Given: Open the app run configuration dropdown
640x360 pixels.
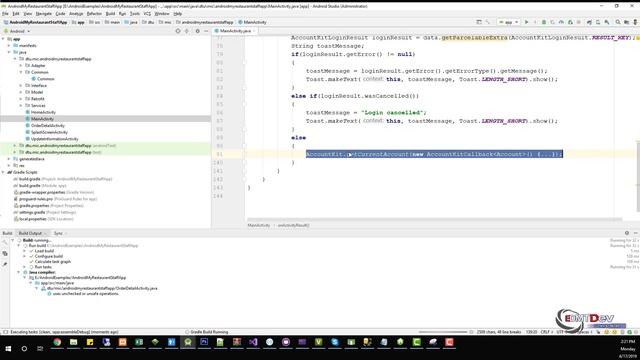Looking at the screenshot, I should pos(508,22).
